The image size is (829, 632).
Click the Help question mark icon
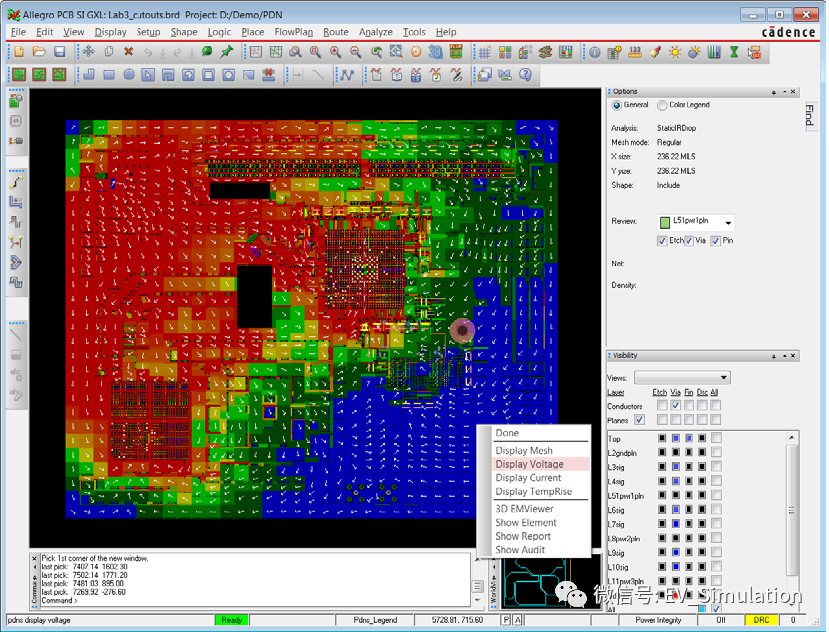tap(525, 75)
